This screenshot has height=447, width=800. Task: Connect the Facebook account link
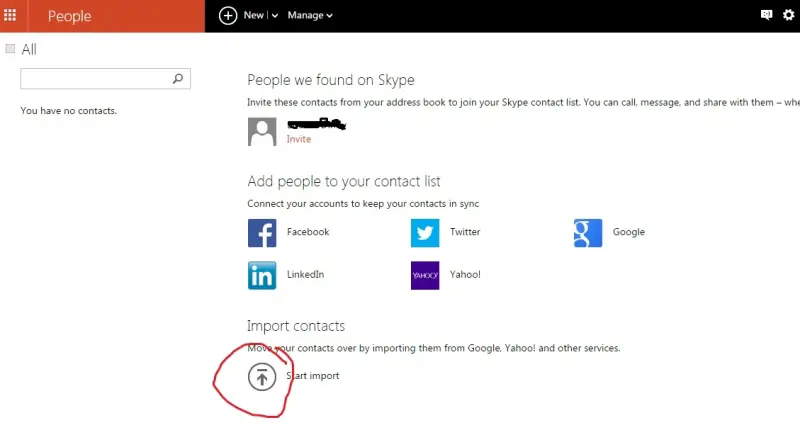308,232
